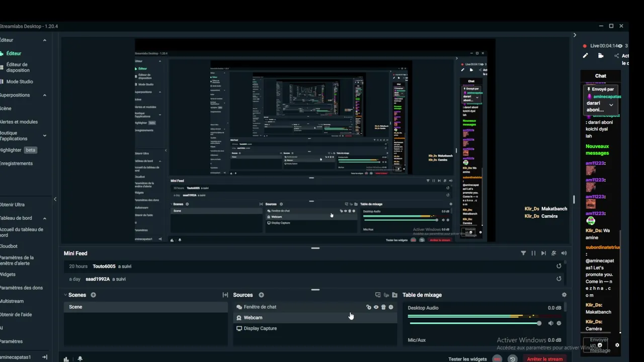The image size is (644, 362).
Task: Collapse the Scenes panel chevron
Action: click(65, 295)
